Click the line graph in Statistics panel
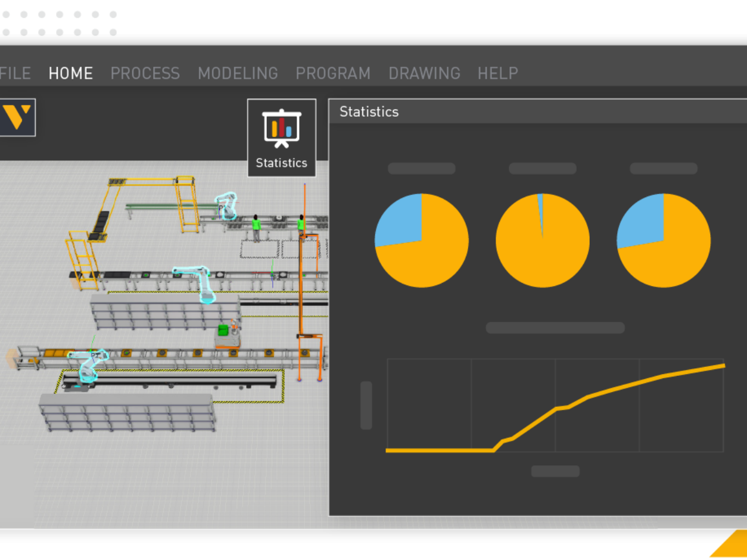Image resolution: width=747 pixels, height=560 pixels. pyautogui.click(x=555, y=405)
